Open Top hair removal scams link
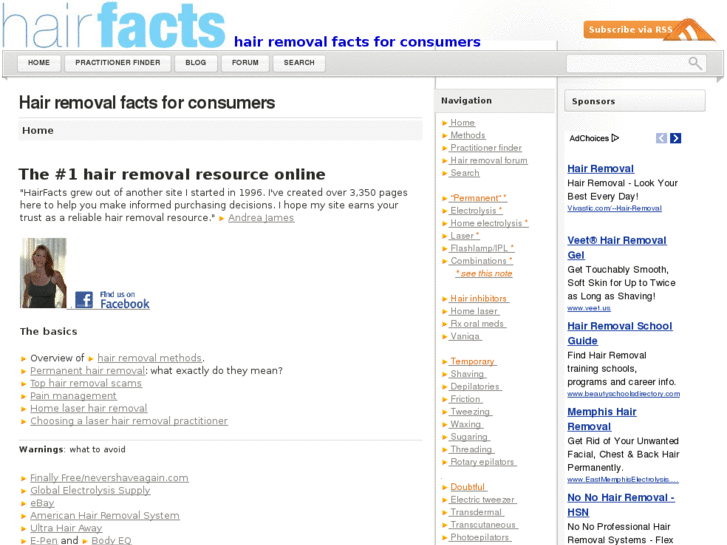727x545 pixels. 86,383
